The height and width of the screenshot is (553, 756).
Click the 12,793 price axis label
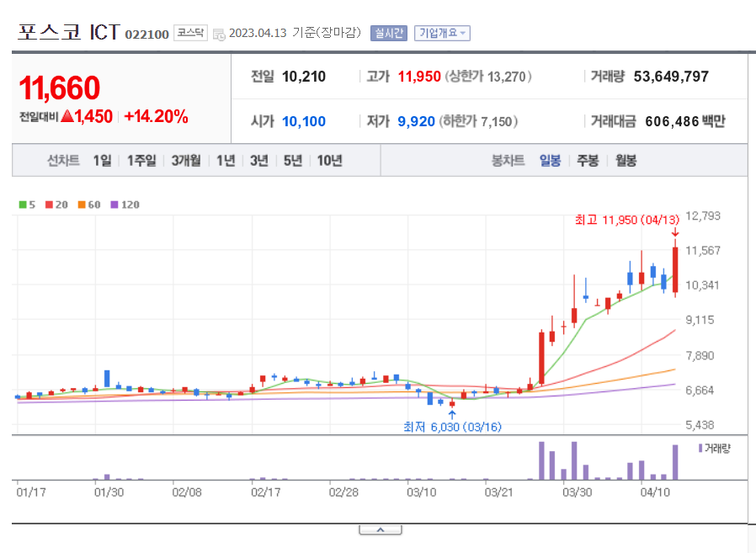tap(702, 216)
